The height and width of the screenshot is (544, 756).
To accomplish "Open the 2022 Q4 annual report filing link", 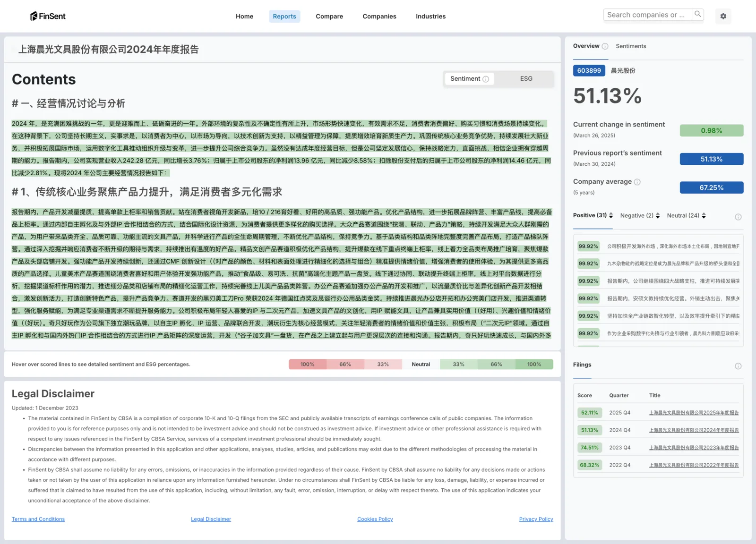I will [x=694, y=465].
